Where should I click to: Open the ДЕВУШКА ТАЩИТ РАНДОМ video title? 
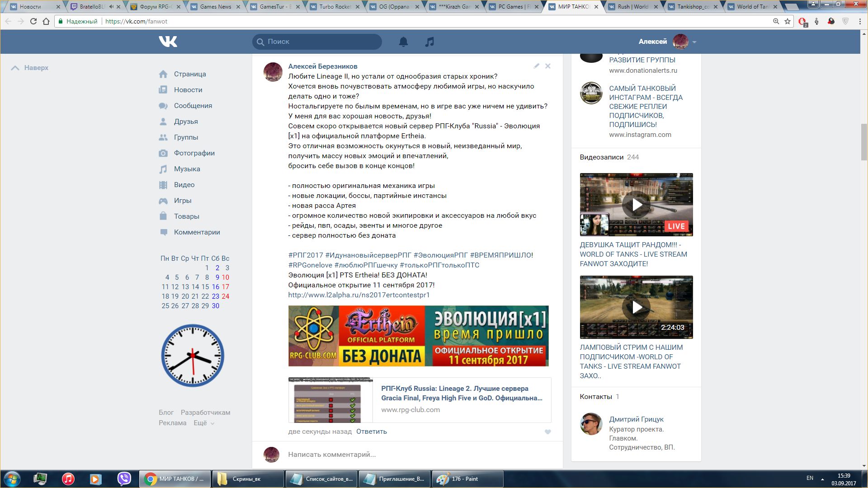pyautogui.click(x=633, y=254)
